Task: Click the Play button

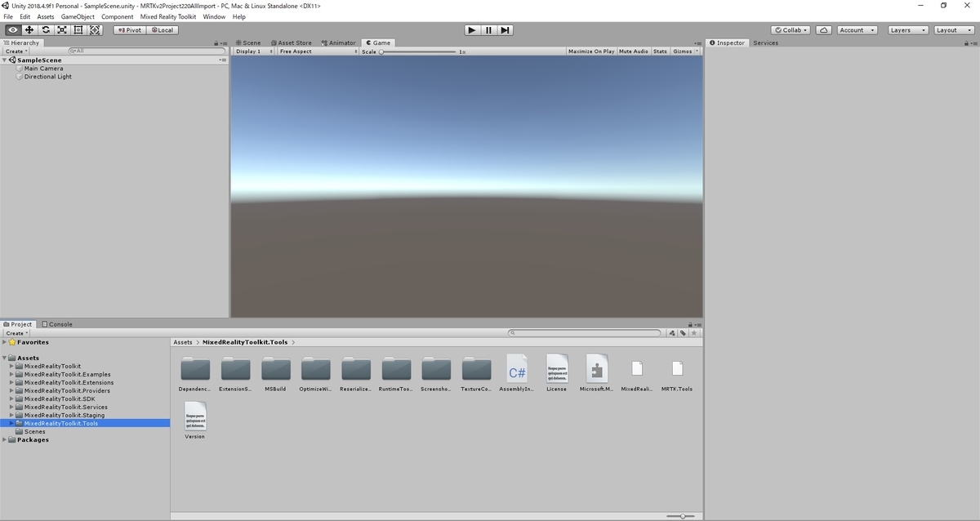Action: coord(472,30)
